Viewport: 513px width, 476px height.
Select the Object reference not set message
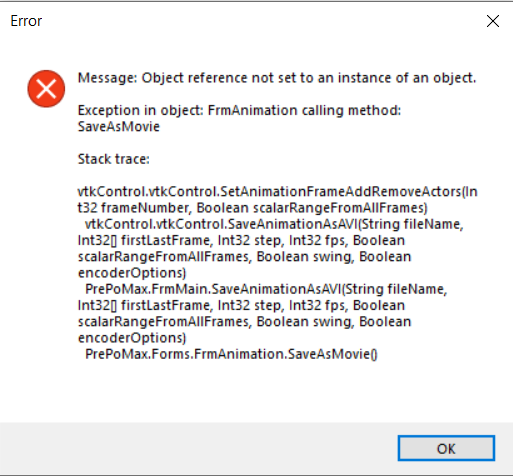tap(277, 78)
